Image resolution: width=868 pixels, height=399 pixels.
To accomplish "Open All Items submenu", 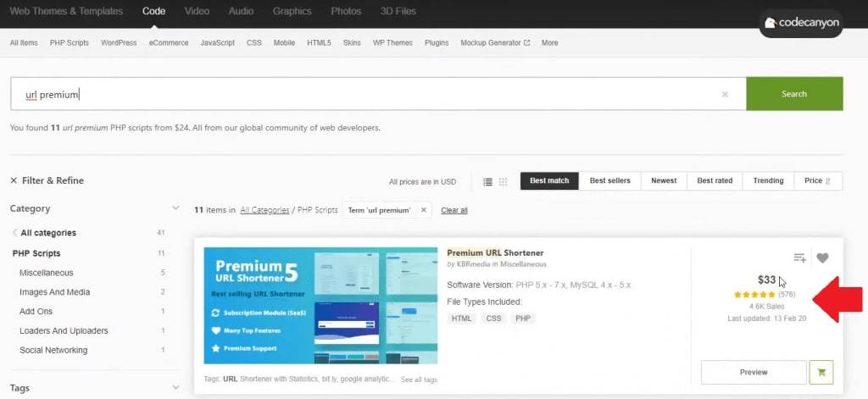I will coord(24,42).
